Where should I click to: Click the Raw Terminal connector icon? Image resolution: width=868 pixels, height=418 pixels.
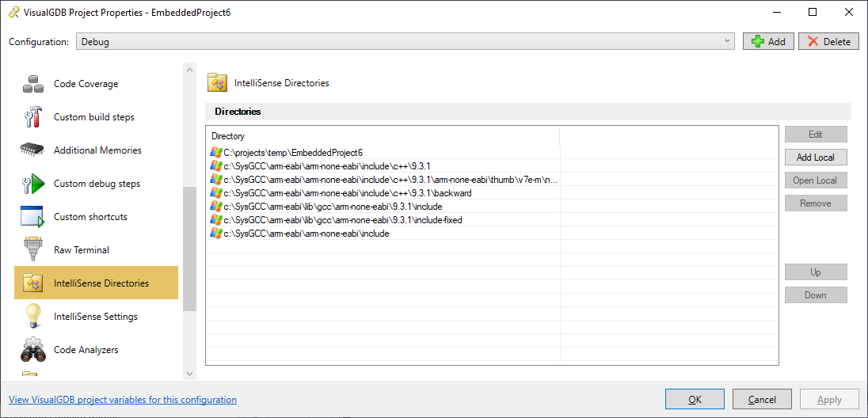pos(32,249)
